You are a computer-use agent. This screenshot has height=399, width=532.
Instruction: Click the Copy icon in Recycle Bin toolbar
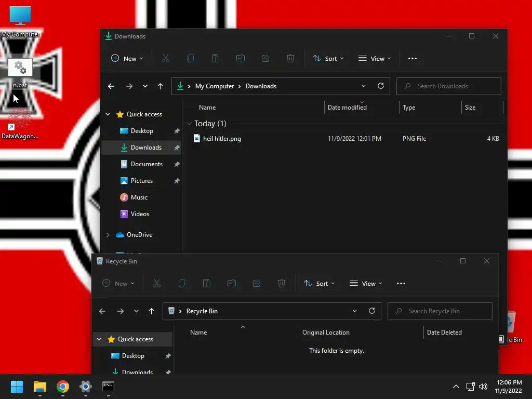point(182,283)
